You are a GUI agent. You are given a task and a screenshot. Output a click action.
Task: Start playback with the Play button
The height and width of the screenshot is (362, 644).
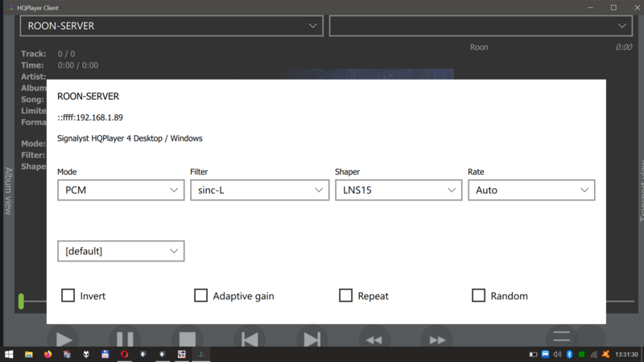(63, 339)
